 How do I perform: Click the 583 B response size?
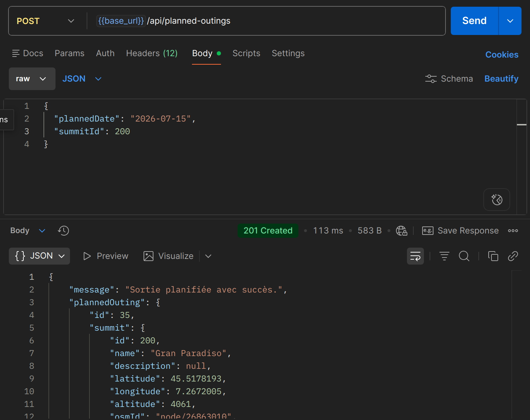369,231
